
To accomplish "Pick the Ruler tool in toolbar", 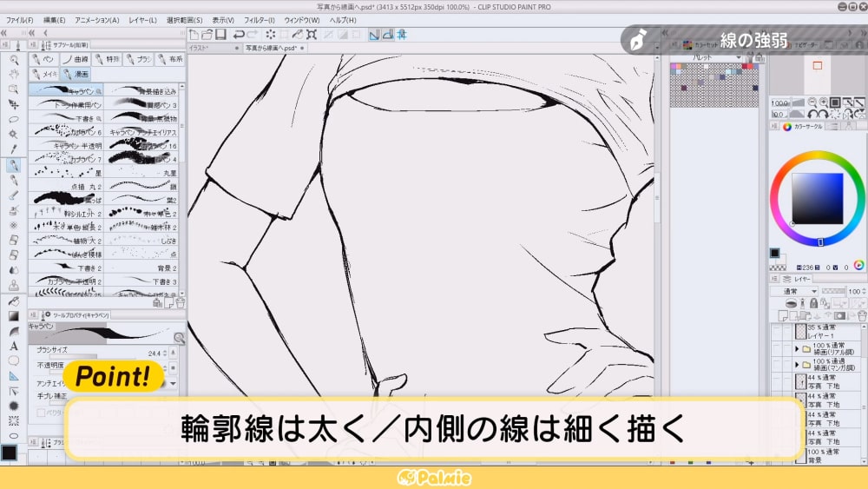I will (x=14, y=375).
